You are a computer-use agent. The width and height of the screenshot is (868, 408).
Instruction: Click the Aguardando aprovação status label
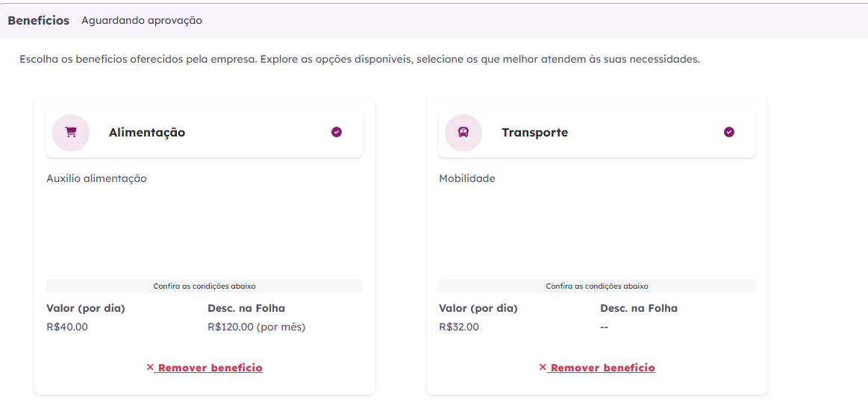[x=142, y=21]
